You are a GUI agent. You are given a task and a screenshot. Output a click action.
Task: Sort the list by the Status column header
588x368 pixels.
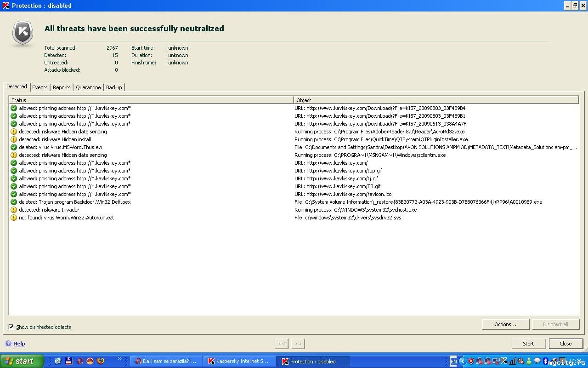pos(151,100)
